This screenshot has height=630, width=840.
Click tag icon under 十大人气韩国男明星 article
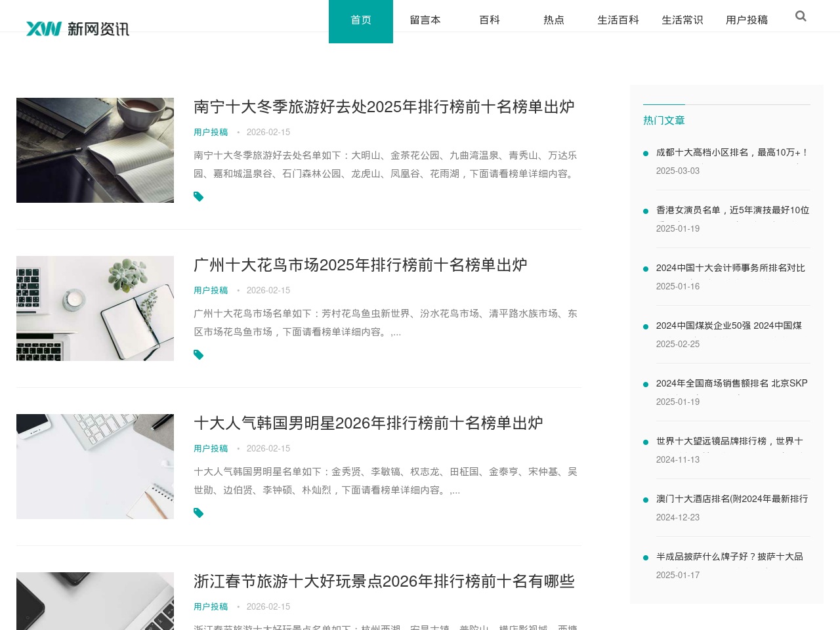(x=199, y=513)
